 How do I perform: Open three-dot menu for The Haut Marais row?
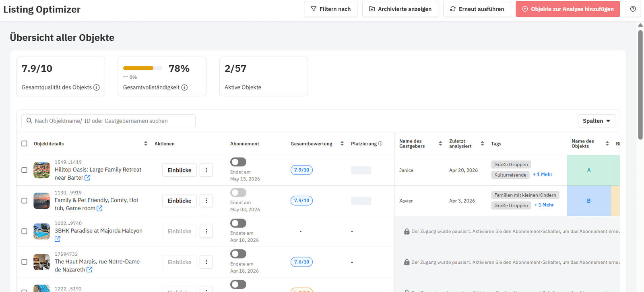click(x=206, y=262)
